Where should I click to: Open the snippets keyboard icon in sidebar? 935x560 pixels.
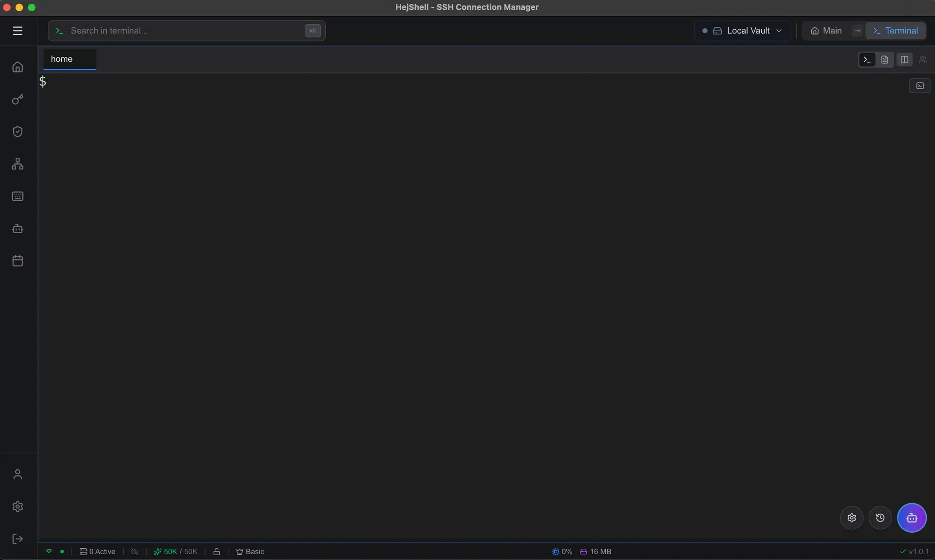pos(18,196)
